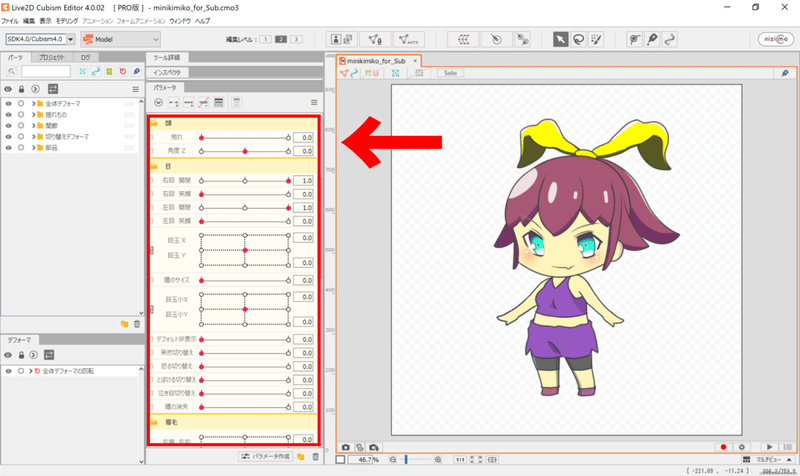Open the ウィンドウ menu
This screenshot has width=800, height=476.
pos(180,21)
